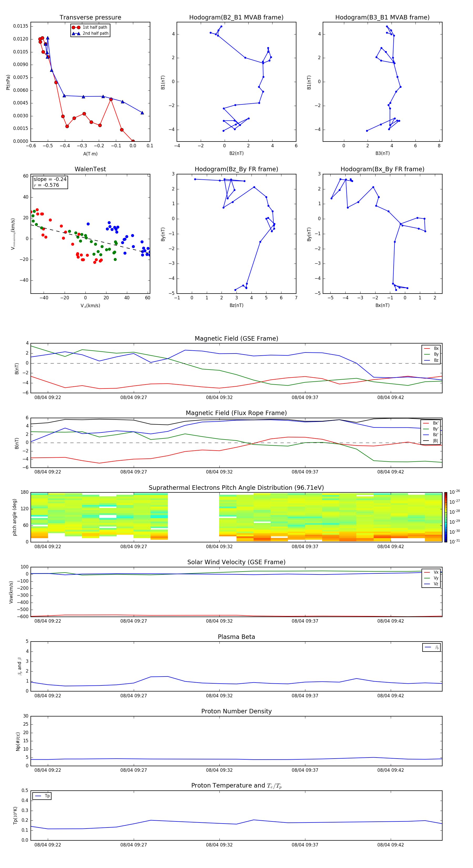Click 'Hodogram(Bx_By FR frame)' title
473x868 pixels.
[382, 169]
